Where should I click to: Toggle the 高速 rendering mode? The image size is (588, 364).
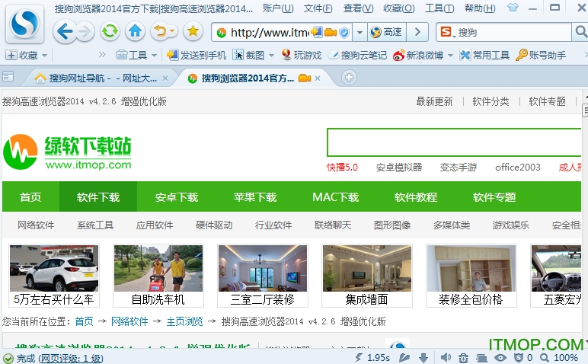pos(386,33)
